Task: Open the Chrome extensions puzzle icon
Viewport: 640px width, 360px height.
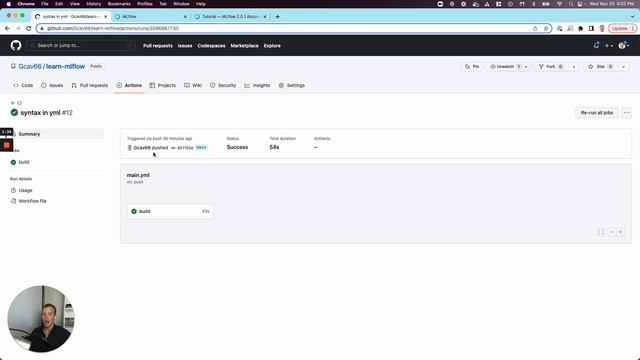Action: coord(580,28)
